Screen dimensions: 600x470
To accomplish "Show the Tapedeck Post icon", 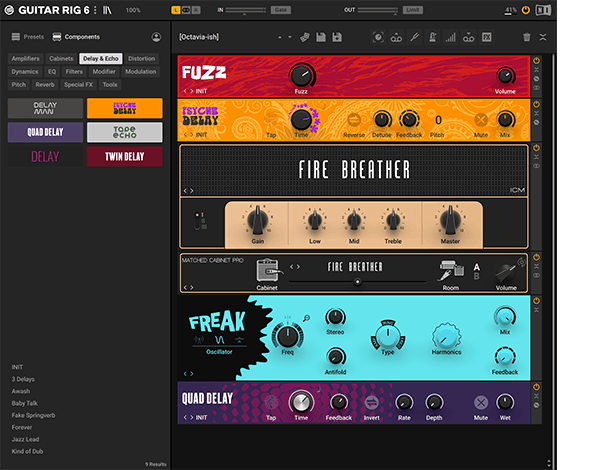I will pos(468,37).
